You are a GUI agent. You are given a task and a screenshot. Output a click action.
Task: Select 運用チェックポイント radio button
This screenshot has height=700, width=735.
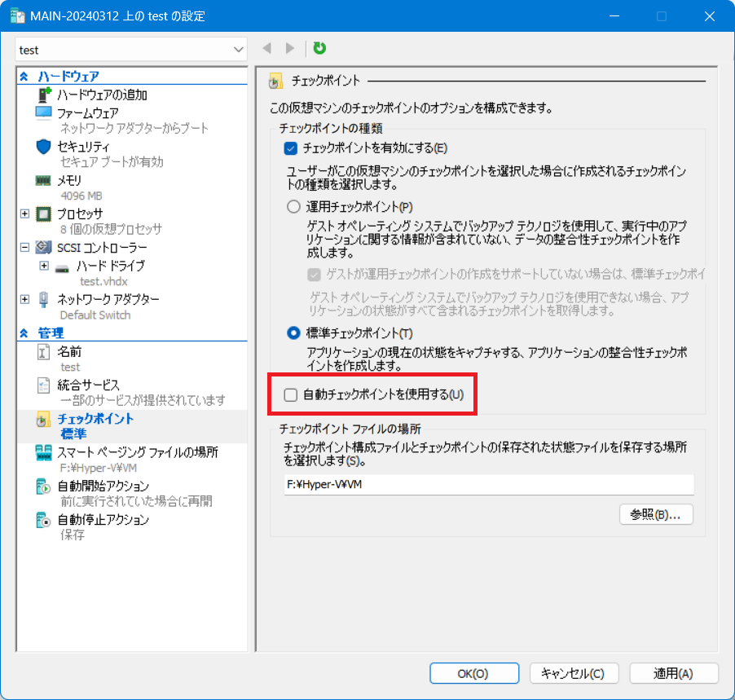coord(293,207)
